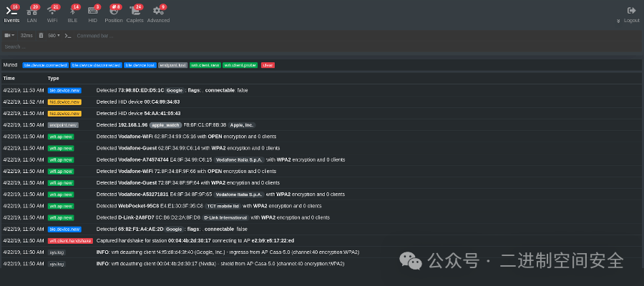Open the Events terminal icon
Image resolution: width=644 pixels, height=286 pixels.
coord(11,11)
